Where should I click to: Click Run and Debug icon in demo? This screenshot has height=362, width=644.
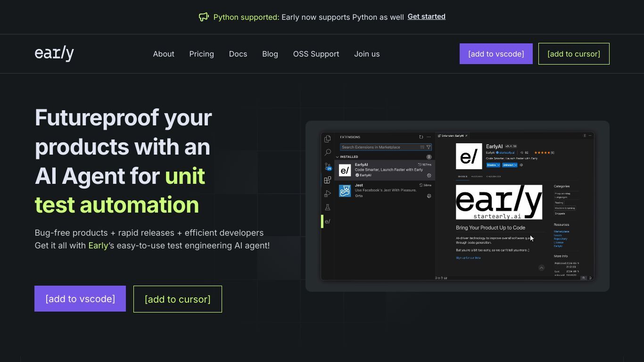coord(328,194)
